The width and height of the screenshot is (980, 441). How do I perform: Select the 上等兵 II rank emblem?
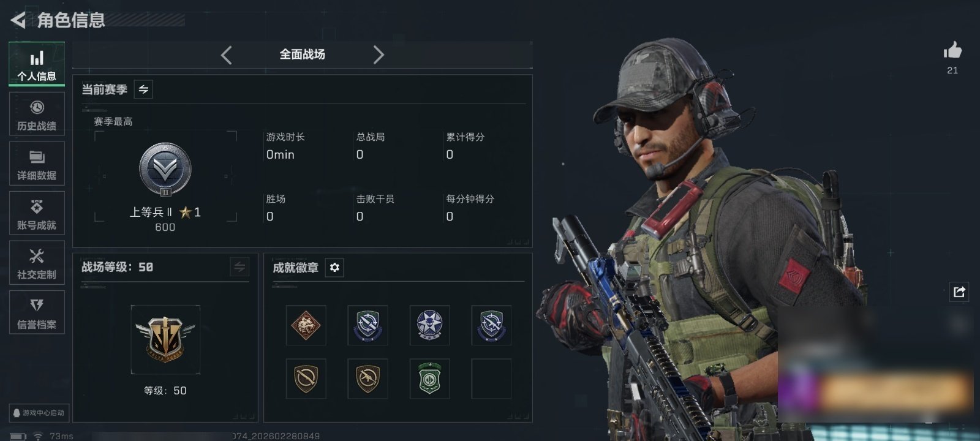(165, 170)
